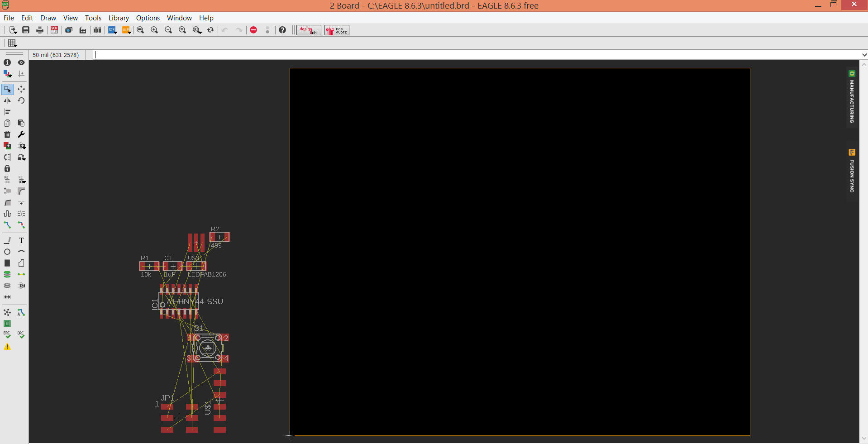Viewport: 868px width, 444px height.
Task: Select the Route airwire tool
Action: 7,225
